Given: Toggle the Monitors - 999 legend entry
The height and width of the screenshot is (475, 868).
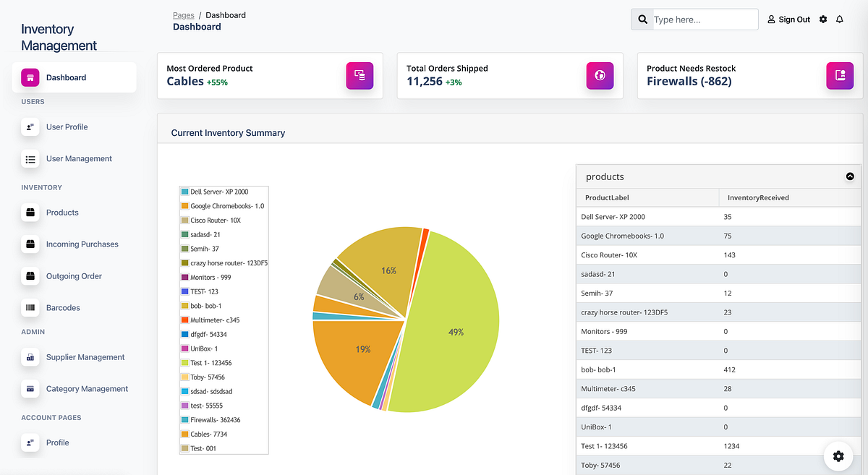Looking at the screenshot, I should pyautogui.click(x=209, y=277).
